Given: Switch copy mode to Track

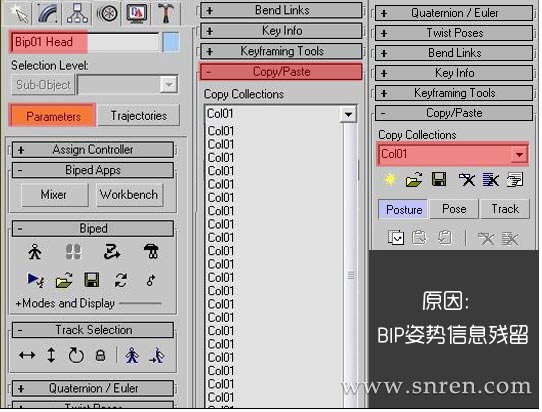Looking at the screenshot, I should (505, 209).
